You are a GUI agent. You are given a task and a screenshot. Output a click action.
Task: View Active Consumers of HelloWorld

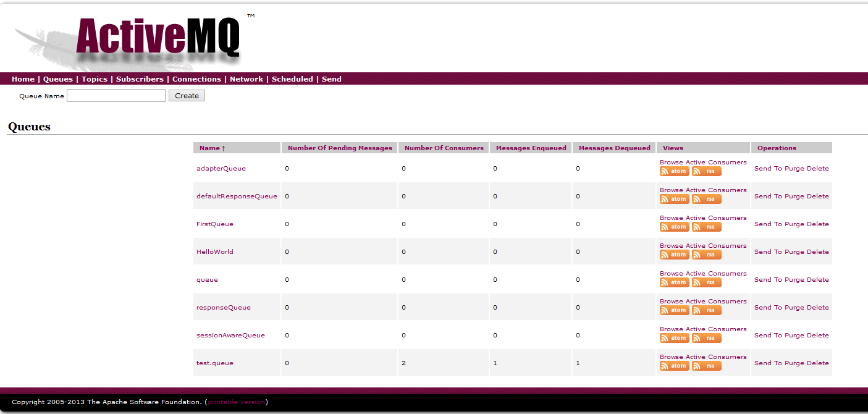click(x=716, y=246)
